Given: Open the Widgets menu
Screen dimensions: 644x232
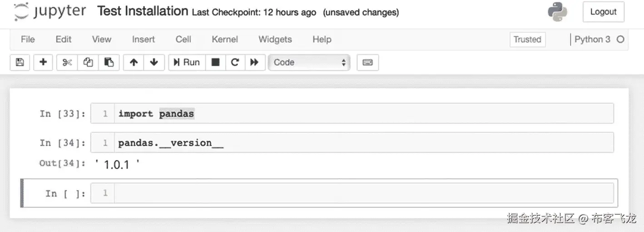Looking at the screenshot, I should tap(275, 39).
